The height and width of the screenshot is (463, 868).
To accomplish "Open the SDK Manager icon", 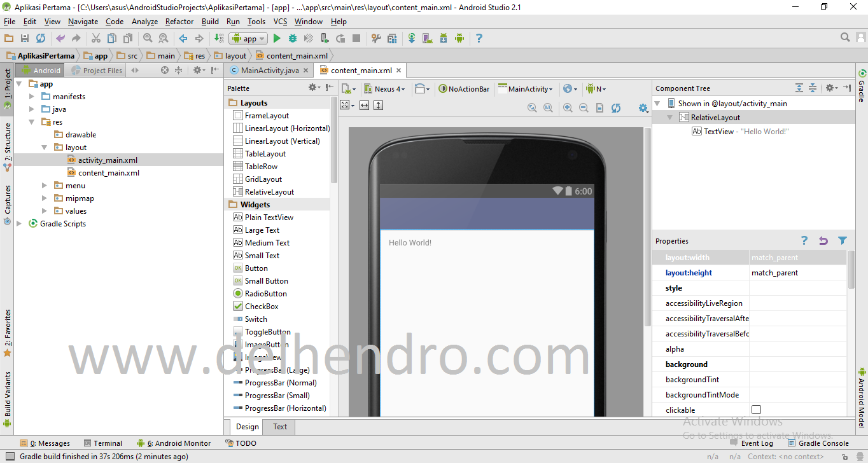I will pos(444,38).
